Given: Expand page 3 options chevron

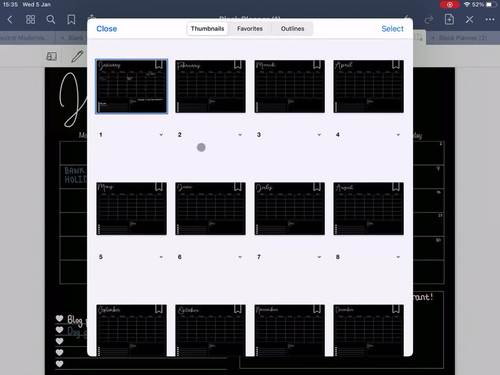Looking at the screenshot, I should pos(319,135).
